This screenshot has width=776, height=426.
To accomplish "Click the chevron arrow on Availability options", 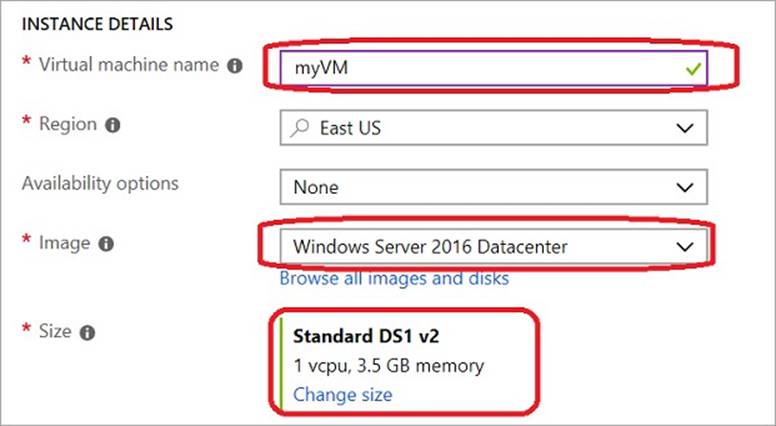I will [x=684, y=187].
